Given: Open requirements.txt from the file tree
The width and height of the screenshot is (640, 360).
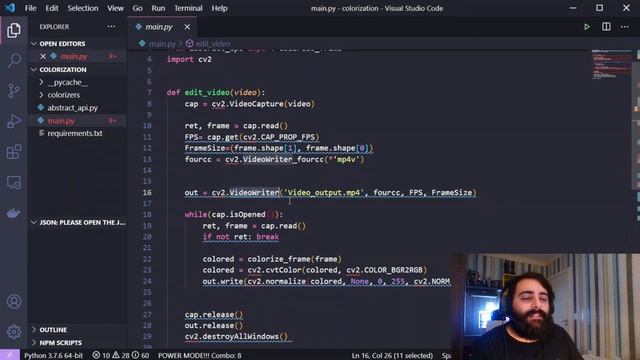Looking at the screenshot, I should click(x=75, y=133).
